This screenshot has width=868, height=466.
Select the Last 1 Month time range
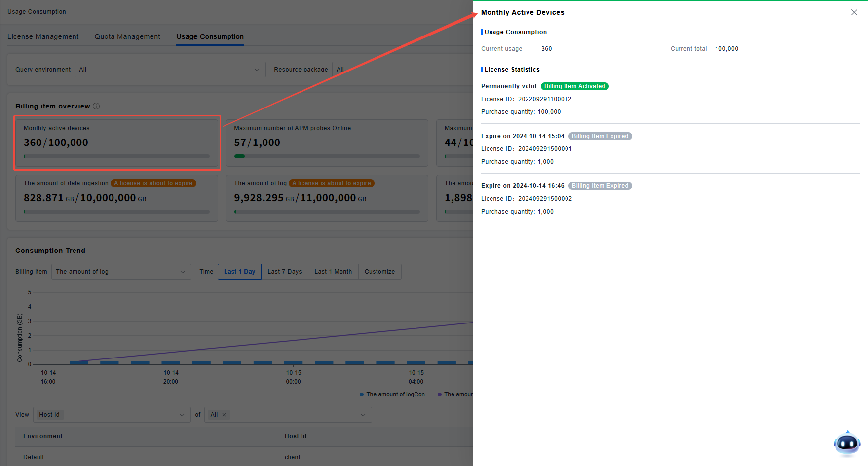click(x=333, y=272)
